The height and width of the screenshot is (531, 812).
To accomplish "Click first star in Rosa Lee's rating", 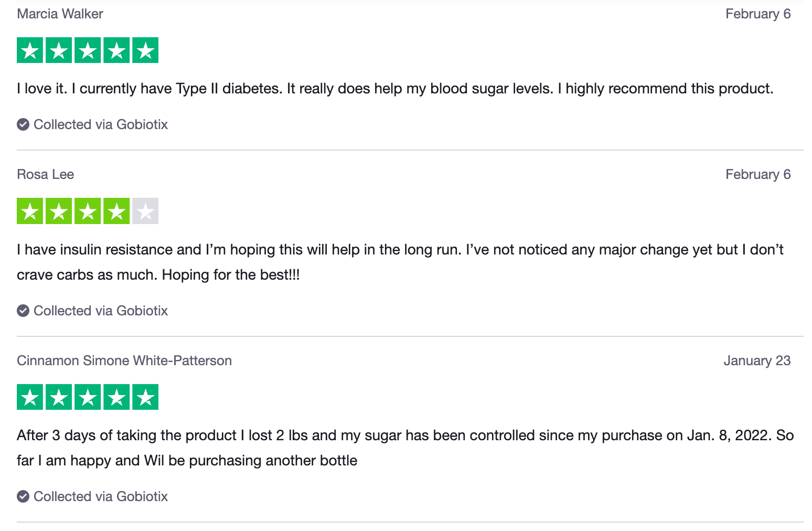I will (30, 211).
